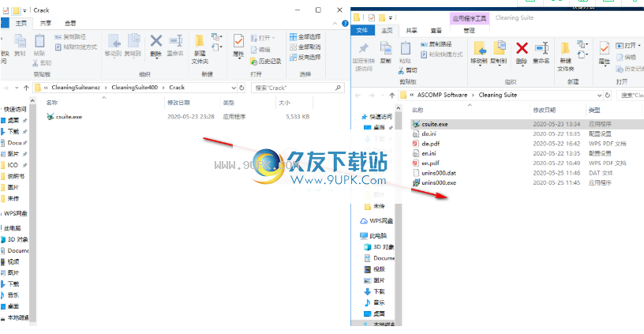Click Properties icon in Cleaning Suite window

click(605, 54)
